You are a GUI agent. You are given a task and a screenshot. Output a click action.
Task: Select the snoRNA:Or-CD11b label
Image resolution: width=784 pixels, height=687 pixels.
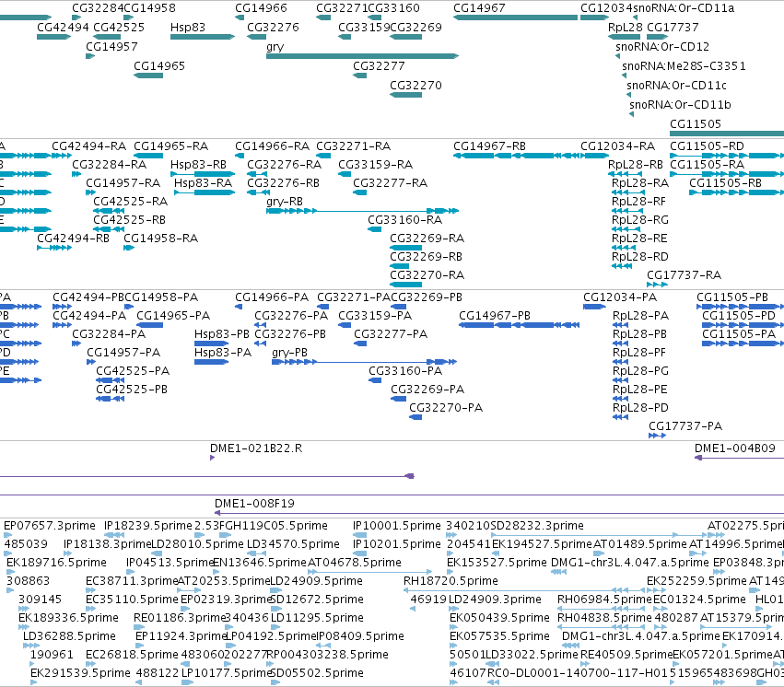tap(680, 105)
